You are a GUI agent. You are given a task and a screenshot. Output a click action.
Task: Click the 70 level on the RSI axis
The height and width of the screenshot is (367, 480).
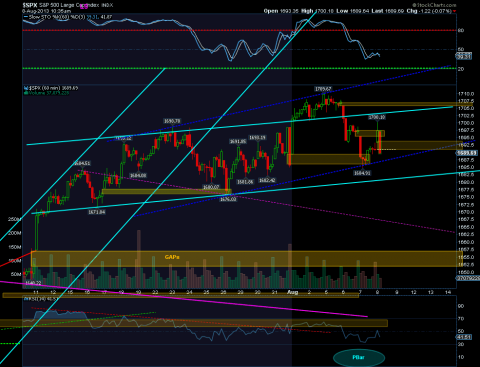(461, 319)
